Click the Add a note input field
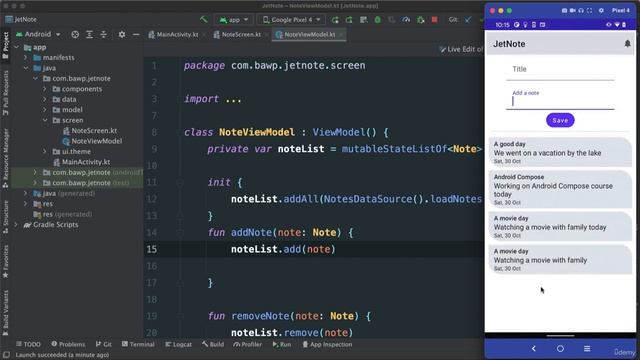This screenshot has height=360, width=640. click(560, 99)
